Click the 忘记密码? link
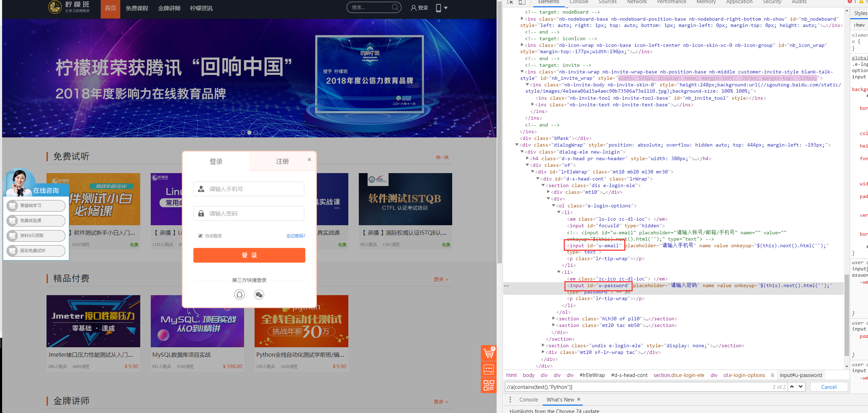 296,236
